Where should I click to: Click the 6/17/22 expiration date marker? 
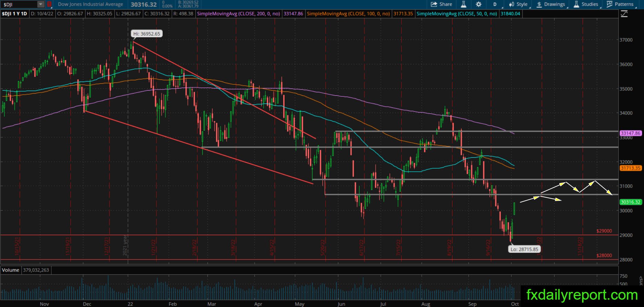362,248
